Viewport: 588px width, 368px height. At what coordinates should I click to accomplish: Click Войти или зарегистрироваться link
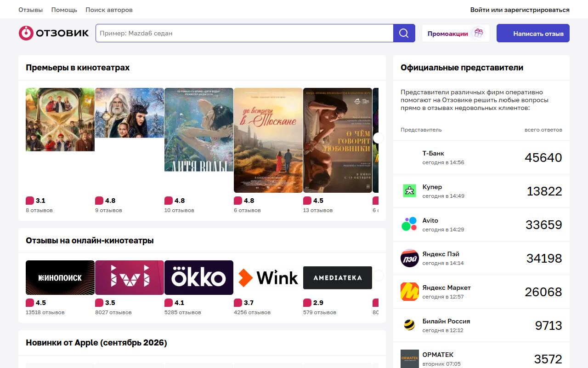pos(520,10)
